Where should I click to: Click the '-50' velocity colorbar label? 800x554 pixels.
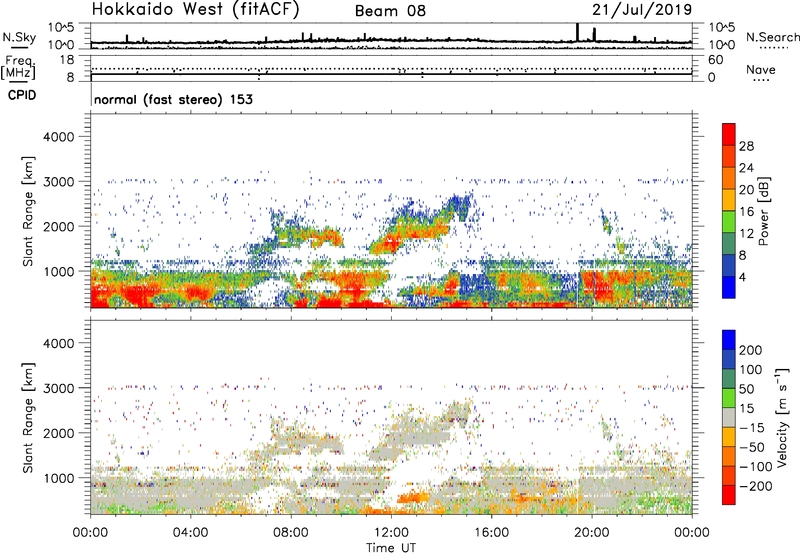[x=752, y=447]
